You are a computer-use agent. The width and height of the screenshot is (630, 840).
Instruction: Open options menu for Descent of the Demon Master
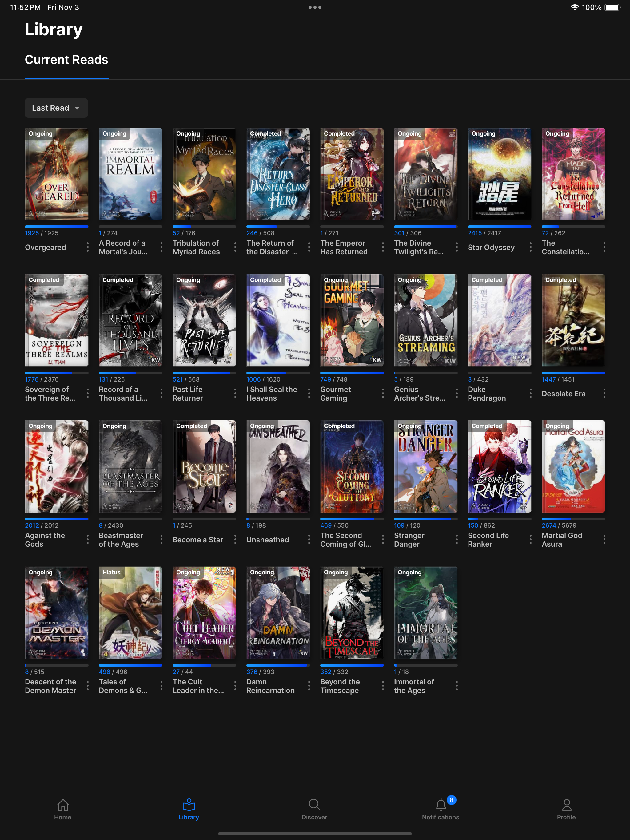[x=88, y=686]
